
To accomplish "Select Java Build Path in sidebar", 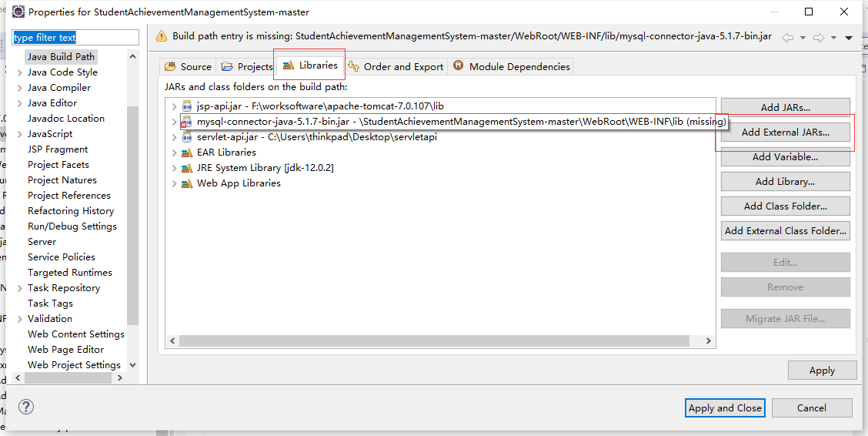I will [61, 56].
